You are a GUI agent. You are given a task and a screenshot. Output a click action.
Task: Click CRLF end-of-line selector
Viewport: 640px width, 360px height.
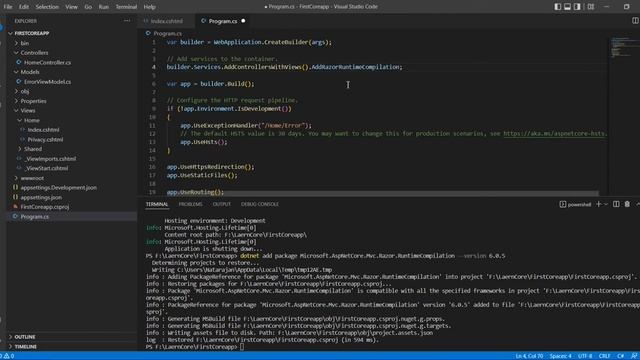(604, 356)
